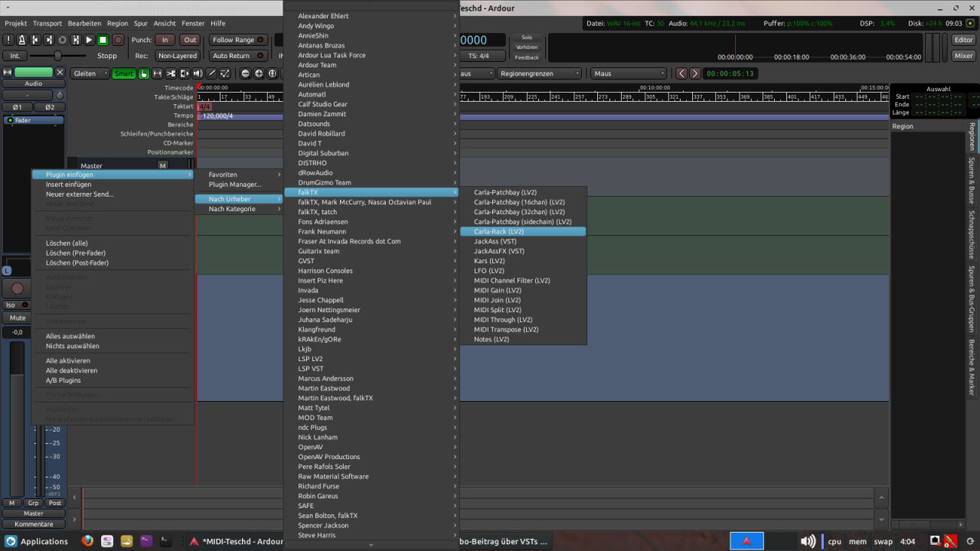This screenshot has width=980, height=551.
Task: Nudge backward with left arrow button
Action: pos(681,73)
